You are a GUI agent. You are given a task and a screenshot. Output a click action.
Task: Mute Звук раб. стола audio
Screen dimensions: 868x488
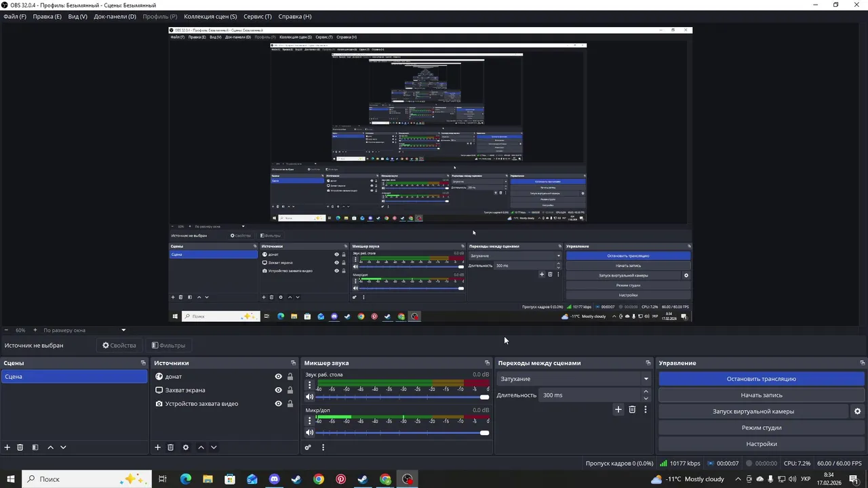coord(310,397)
